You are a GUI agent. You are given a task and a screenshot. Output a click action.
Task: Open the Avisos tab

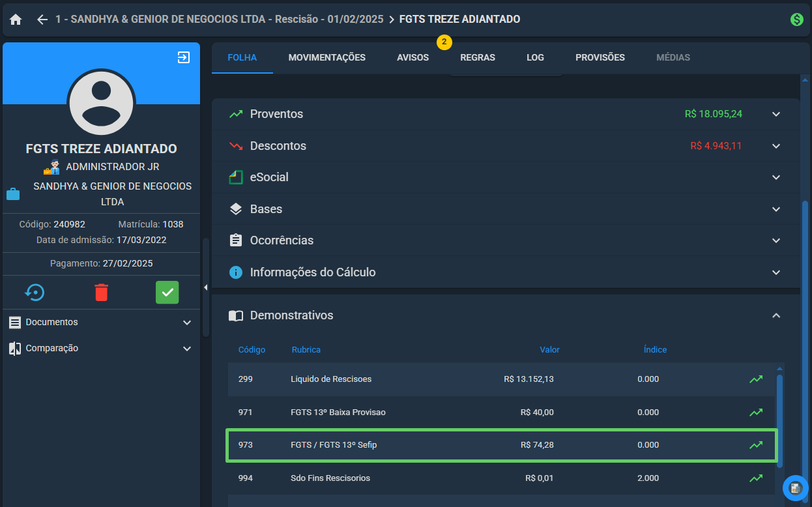[413, 57]
